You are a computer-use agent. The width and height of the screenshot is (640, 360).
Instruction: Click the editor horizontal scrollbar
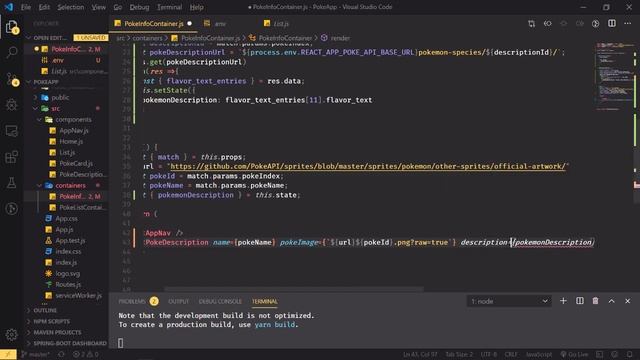(x=293, y=289)
